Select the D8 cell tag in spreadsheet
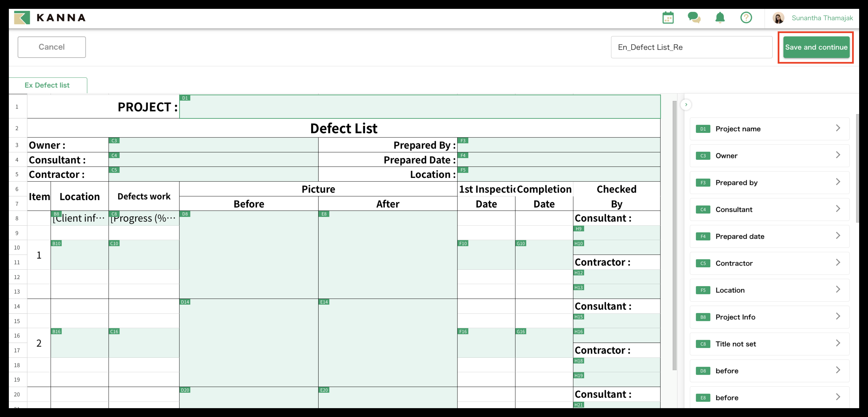The height and width of the screenshot is (417, 868). point(185,214)
